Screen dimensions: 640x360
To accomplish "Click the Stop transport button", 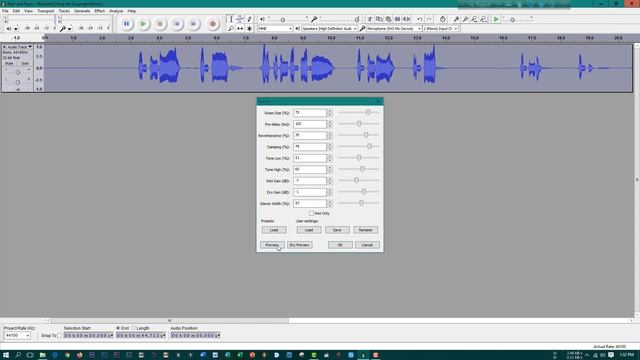I will pyautogui.click(x=160, y=24).
